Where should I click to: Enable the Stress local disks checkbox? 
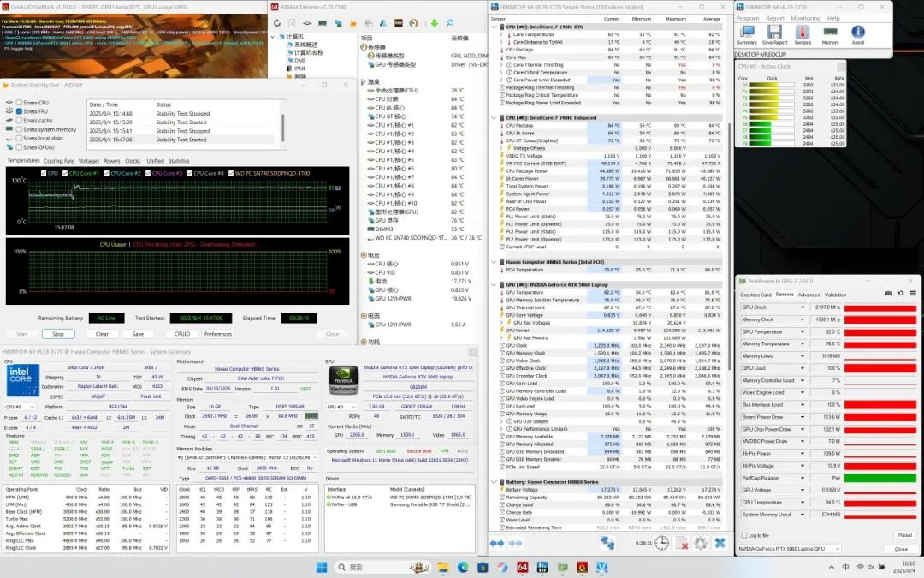19,139
